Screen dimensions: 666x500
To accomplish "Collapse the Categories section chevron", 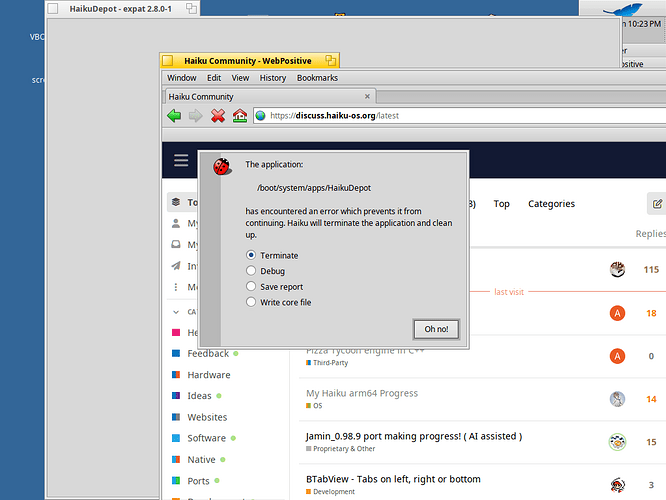I will click(176, 312).
